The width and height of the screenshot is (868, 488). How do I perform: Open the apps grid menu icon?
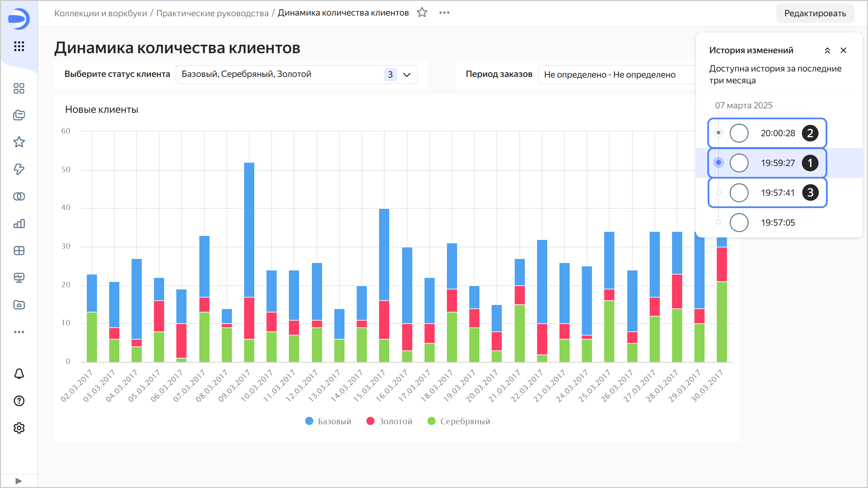19,46
